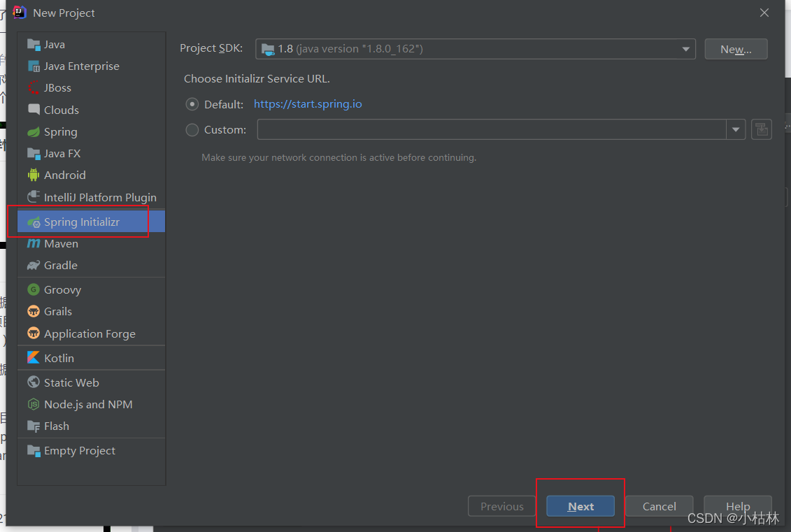Click the network connection notice text
The height and width of the screenshot is (532, 791).
[x=339, y=157]
